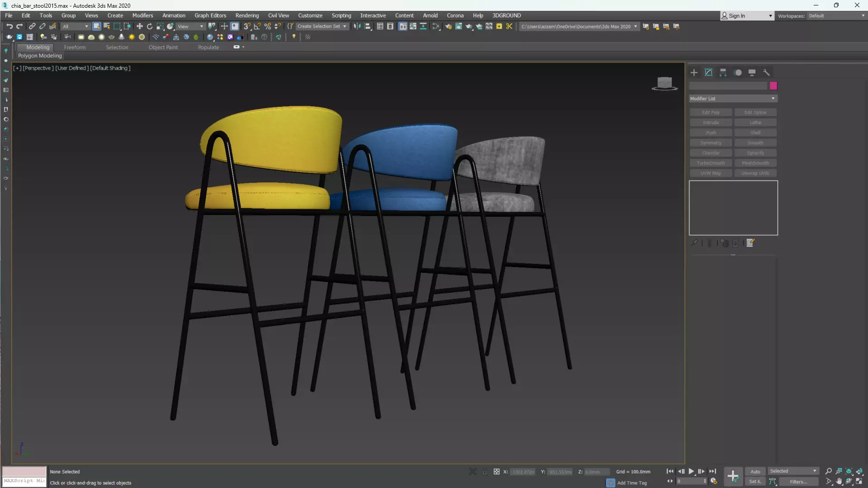
Task: Switch to the Freeform ribbon tab
Action: [x=75, y=47]
